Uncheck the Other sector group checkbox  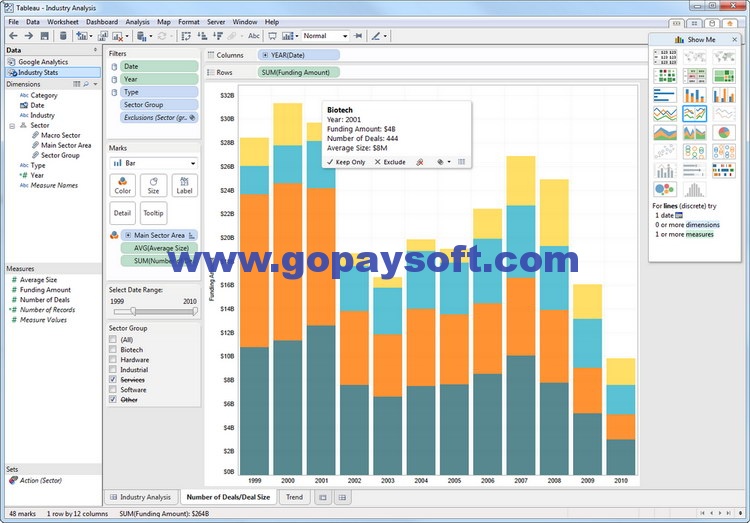113,399
